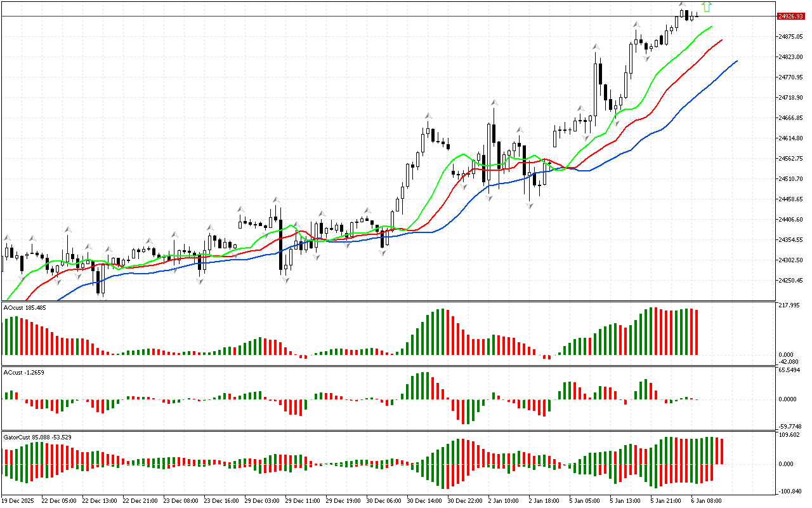Click the green up arrow signal icon

[x=707, y=7]
